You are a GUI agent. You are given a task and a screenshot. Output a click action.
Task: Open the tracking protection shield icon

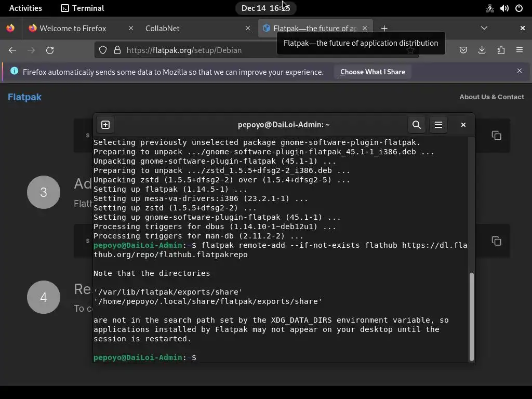[x=103, y=50]
